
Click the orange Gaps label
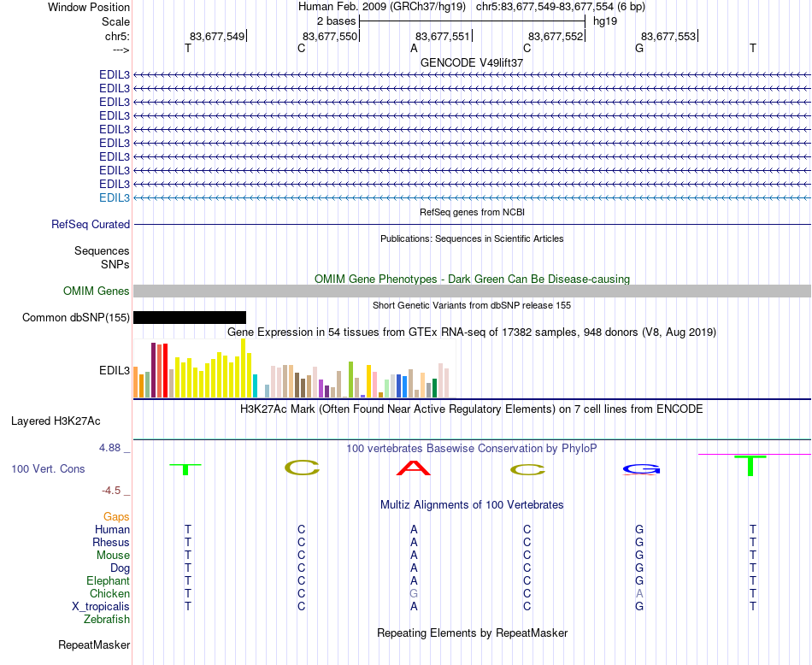pos(116,517)
